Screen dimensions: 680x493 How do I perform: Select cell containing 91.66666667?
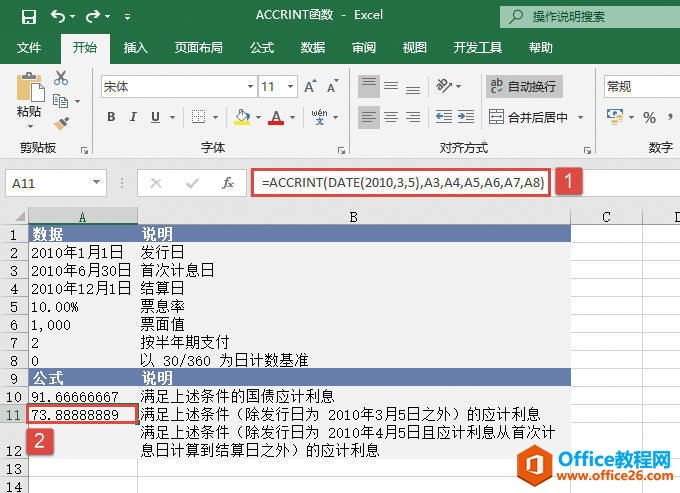83,396
